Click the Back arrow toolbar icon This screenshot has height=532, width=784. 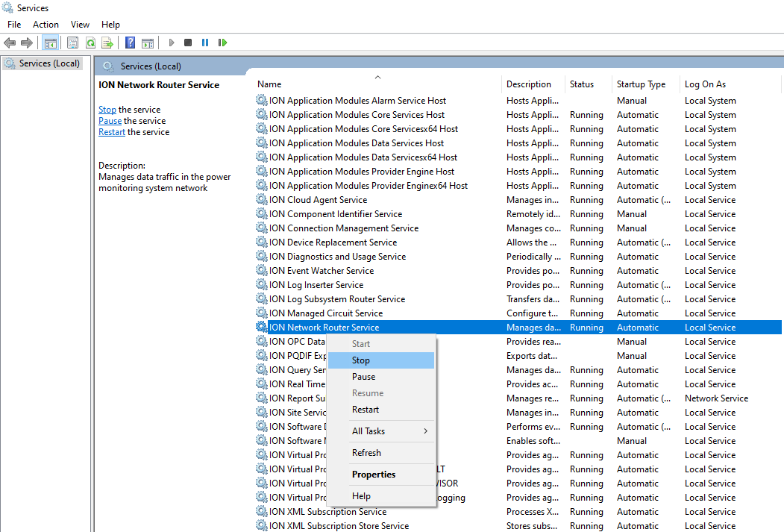[x=10, y=43]
